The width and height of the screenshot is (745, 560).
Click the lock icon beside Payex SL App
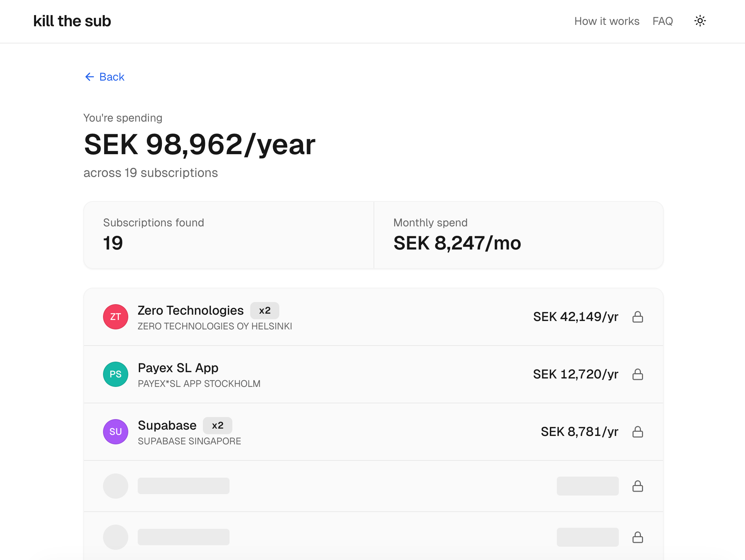click(637, 374)
